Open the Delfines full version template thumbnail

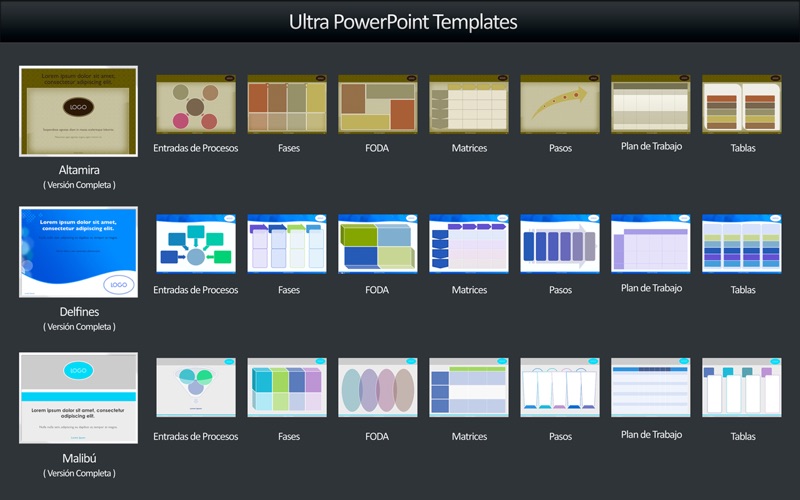tap(78, 252)
